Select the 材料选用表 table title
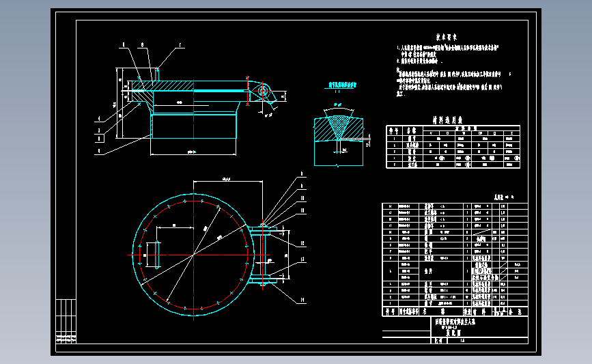Screen dimensions: 592x364 coord(447,120)
